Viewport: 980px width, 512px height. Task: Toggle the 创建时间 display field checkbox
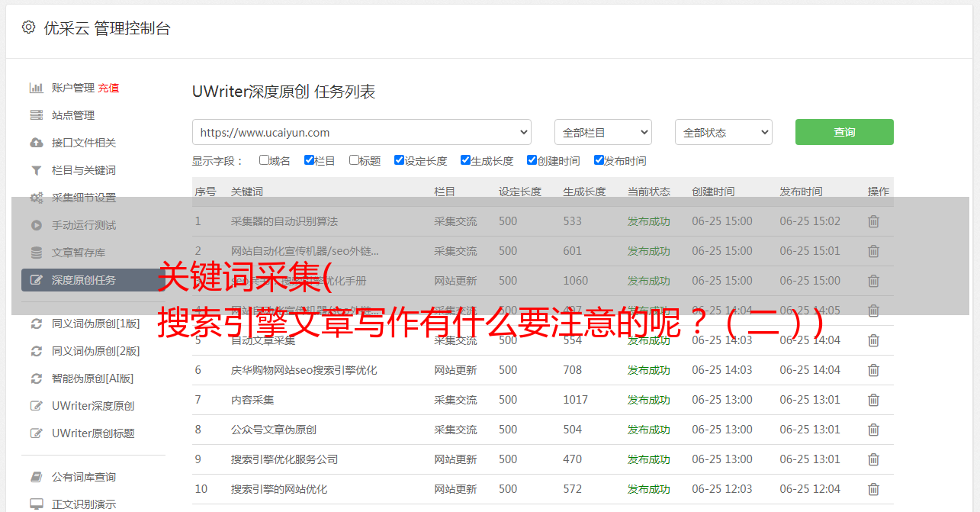click(x=532, y=160)
